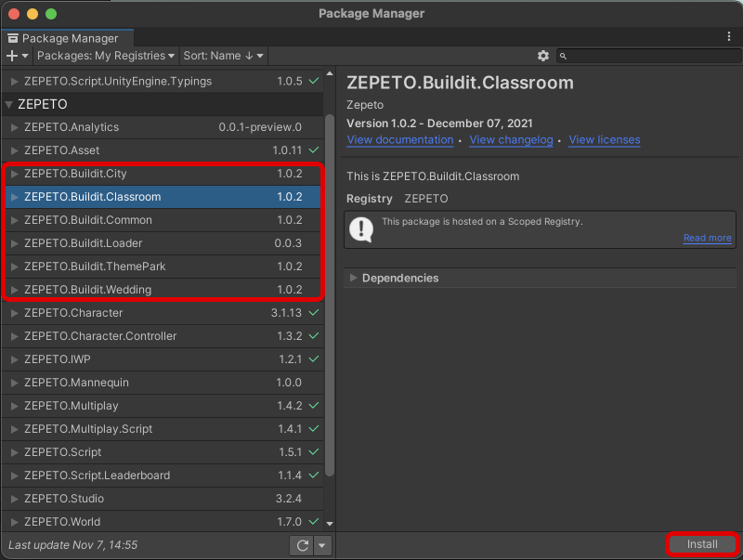Click the Last update Nov 7 status text
The width and height of the screenshot is (743, 560).
(x=73, y=545)
